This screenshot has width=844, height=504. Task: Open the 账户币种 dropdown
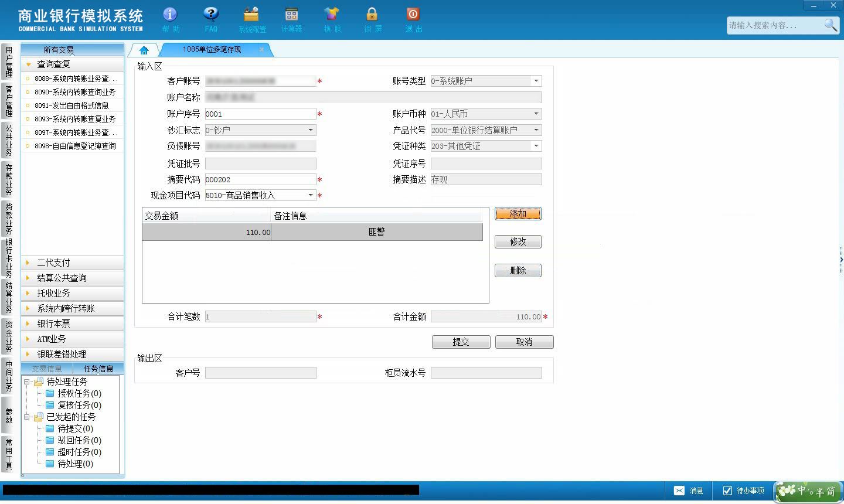pos(536,114)
